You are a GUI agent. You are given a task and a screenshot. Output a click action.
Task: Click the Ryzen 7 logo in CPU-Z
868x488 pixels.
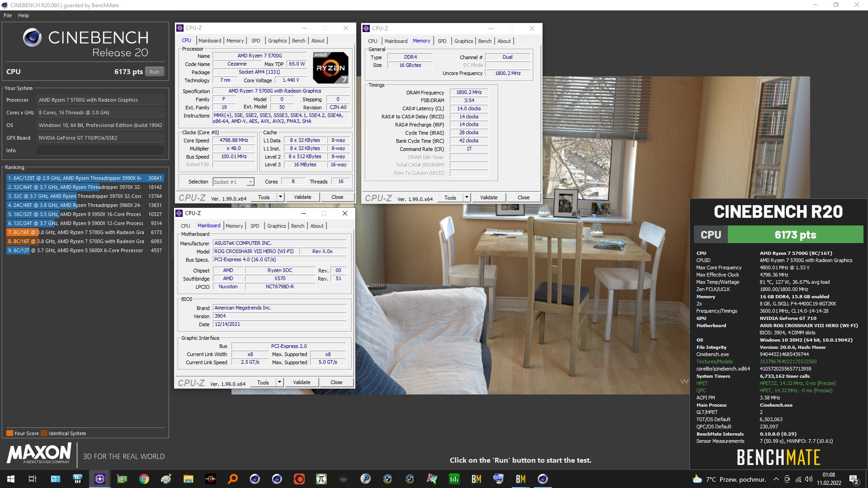(330, 68)
